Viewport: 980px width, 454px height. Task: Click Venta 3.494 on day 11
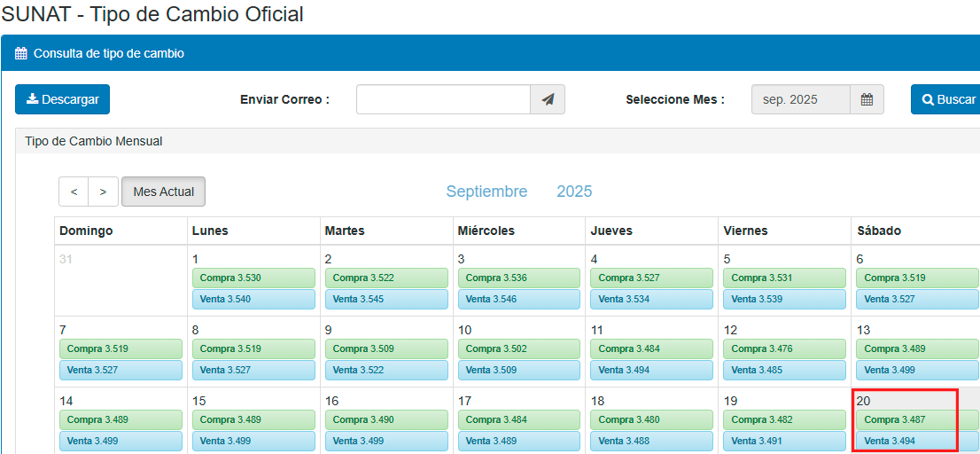coord(652,370)
